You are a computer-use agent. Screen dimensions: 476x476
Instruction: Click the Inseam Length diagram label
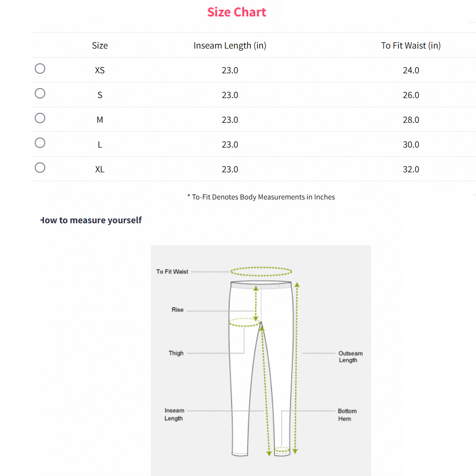tap(174, 415)
